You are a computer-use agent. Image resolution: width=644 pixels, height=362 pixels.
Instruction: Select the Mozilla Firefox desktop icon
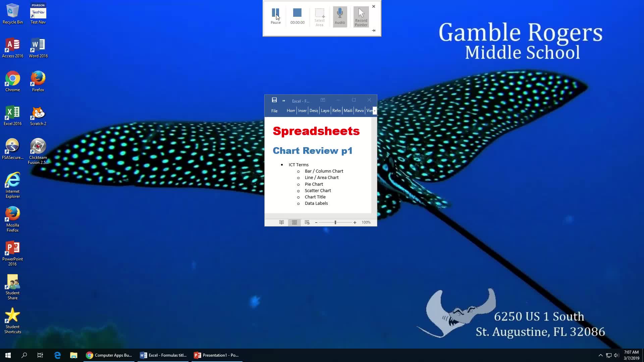tap(13, 219)
